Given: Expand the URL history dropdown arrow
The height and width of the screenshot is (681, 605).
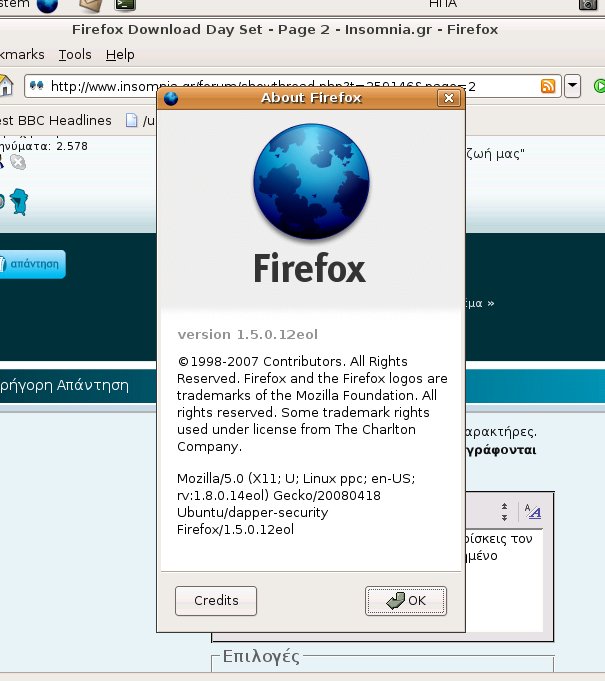Looking at the screenshot, I should (572, 86).
